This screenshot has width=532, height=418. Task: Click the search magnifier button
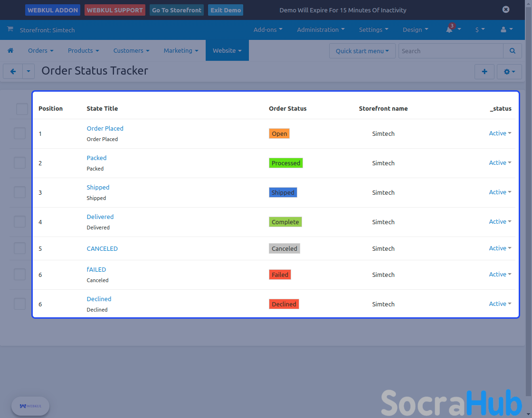coord(512,51)
